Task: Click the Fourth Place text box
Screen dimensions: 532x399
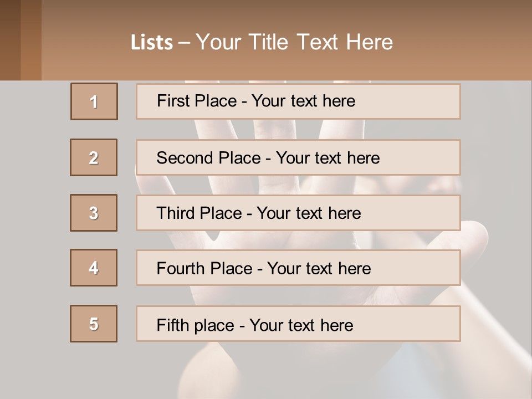Action: tap(298, 268)
